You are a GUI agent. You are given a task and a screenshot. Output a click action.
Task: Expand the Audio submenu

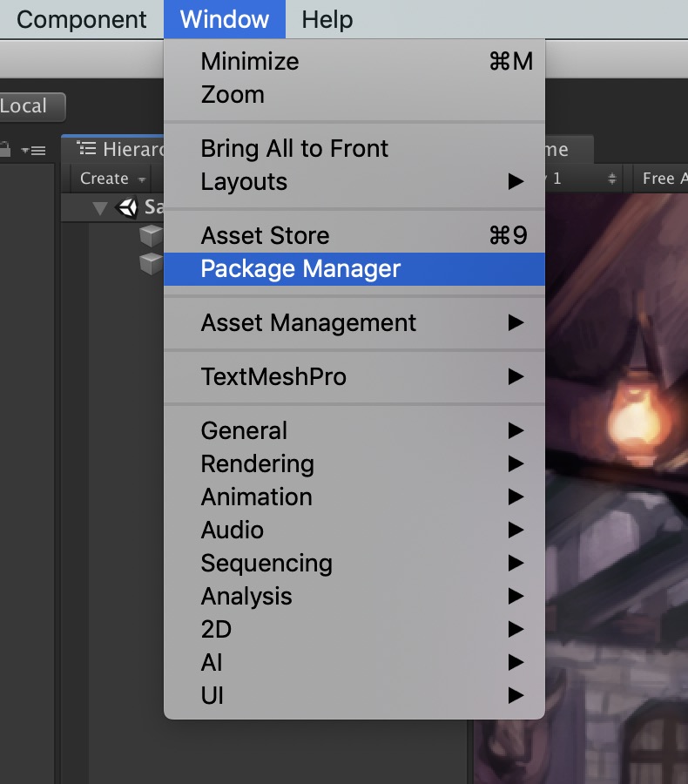(x=354, y=530)
